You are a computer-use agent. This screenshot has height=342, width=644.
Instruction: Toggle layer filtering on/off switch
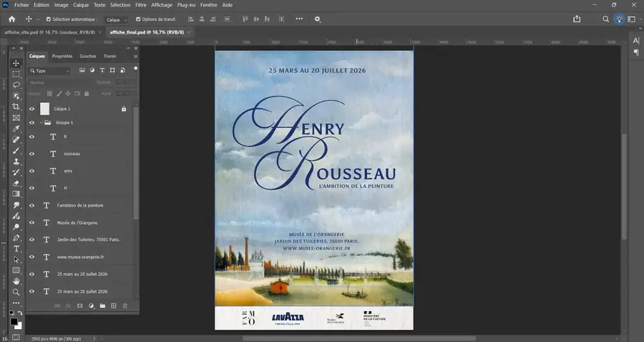(135, 69)
